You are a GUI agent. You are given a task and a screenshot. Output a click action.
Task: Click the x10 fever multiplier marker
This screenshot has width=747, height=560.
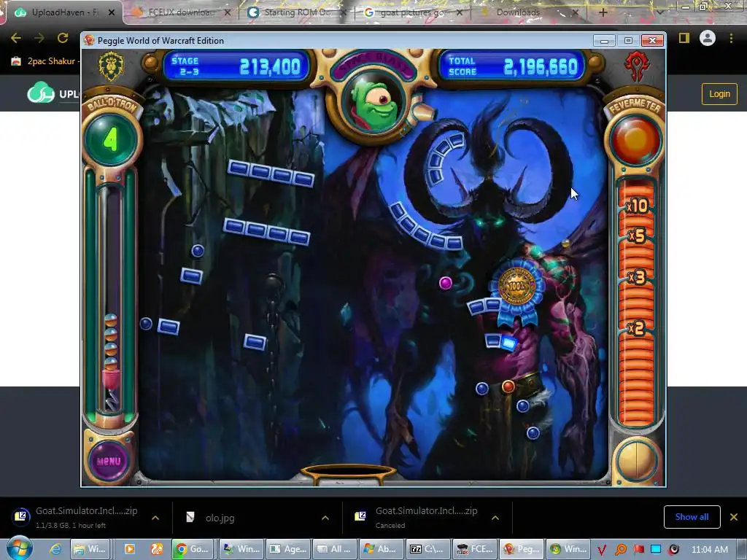click(637, 206)
